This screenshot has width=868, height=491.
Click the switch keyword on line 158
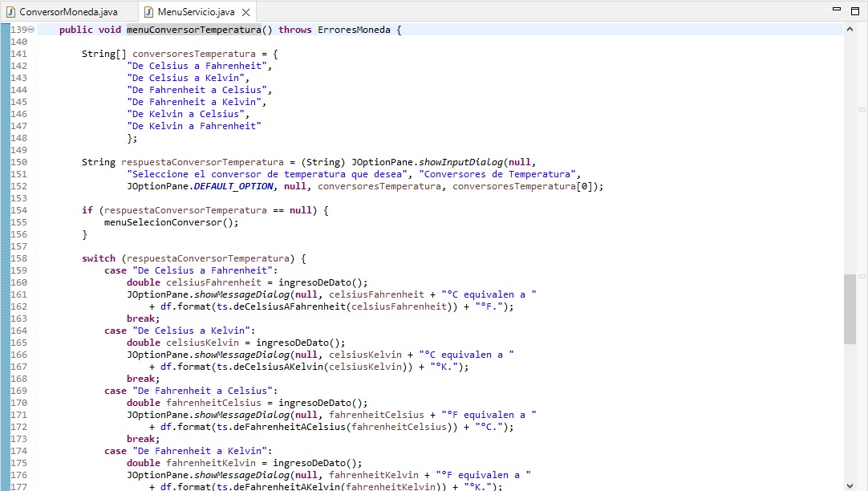[99, 258]
